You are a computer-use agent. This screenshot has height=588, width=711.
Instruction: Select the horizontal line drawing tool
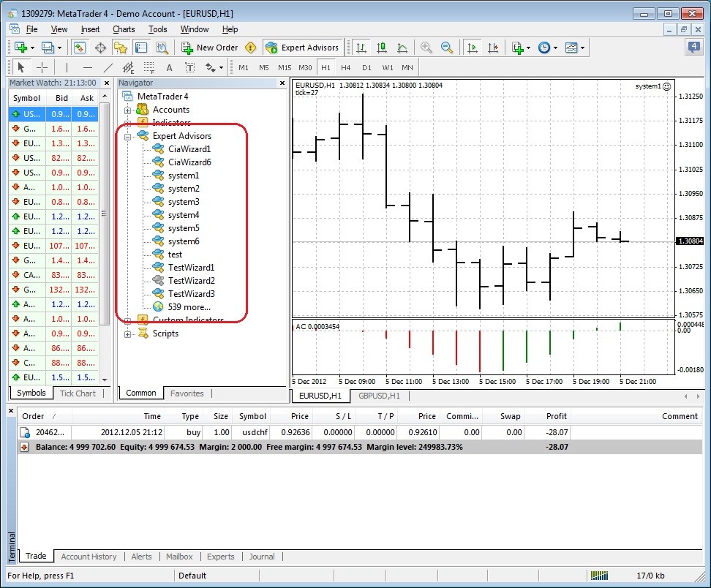click(88, 67)
